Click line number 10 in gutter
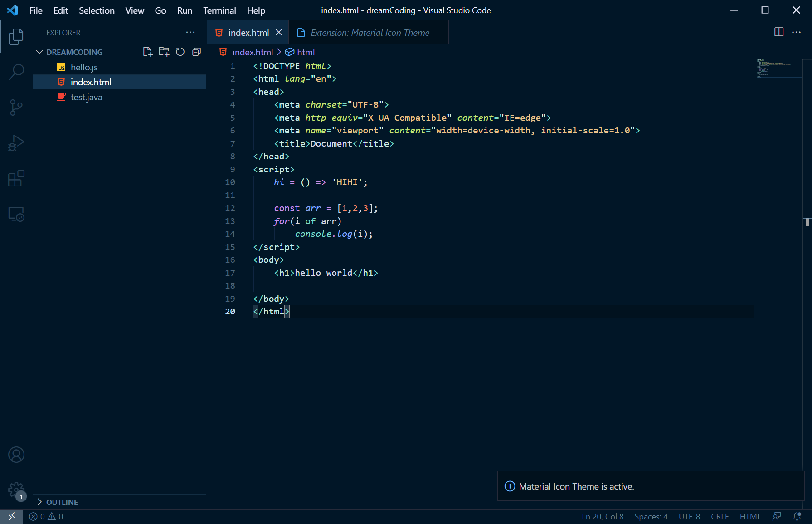This screenshot has width=812, height=524. [230, 182]
